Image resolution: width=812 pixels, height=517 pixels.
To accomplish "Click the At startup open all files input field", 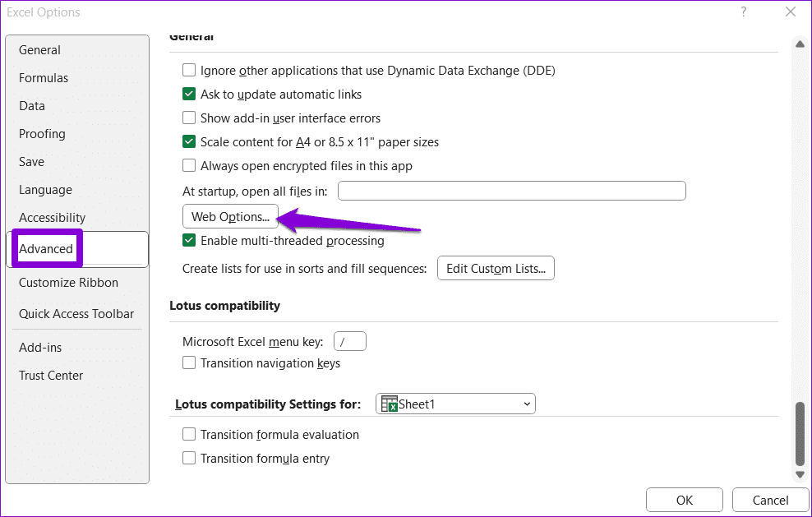I will 511,190.
